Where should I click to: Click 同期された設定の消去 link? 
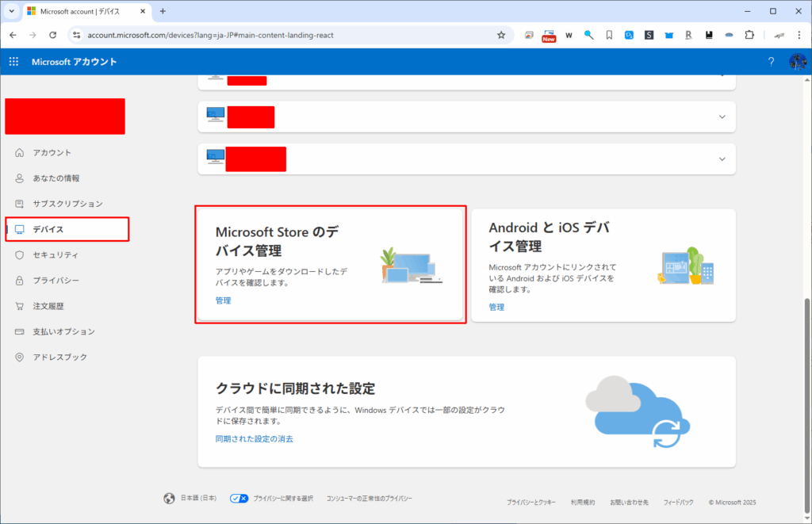pyautogui.click(x=255, y=438)
